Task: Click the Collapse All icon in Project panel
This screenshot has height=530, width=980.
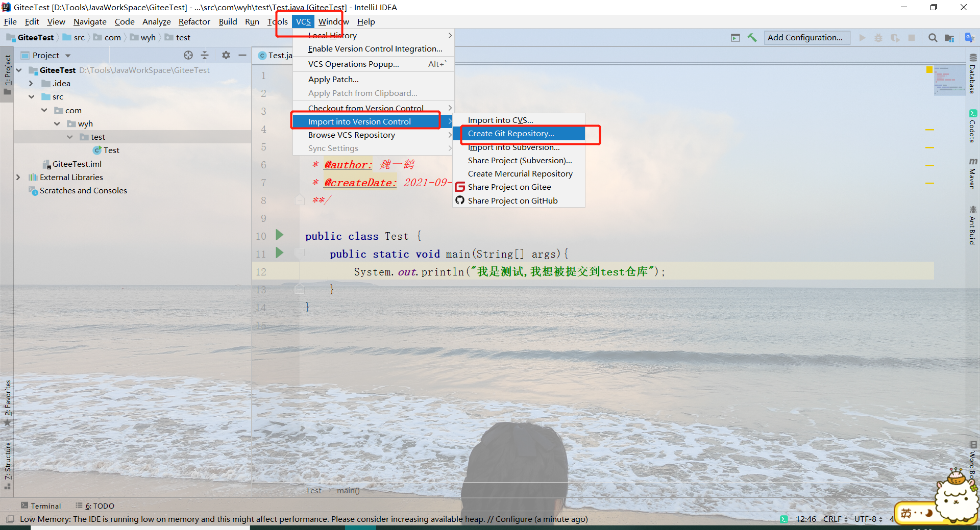Action: pos(205,55)
